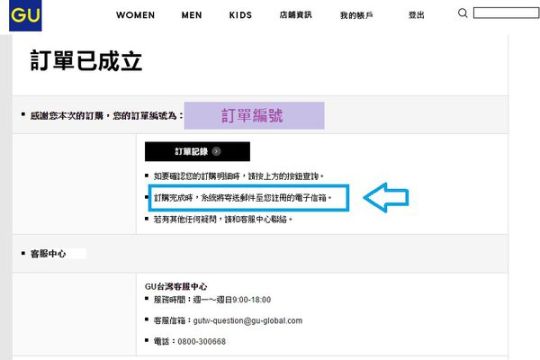The image size is (540, 360).
Task: Click the GU logo
Action: (25, 16)
